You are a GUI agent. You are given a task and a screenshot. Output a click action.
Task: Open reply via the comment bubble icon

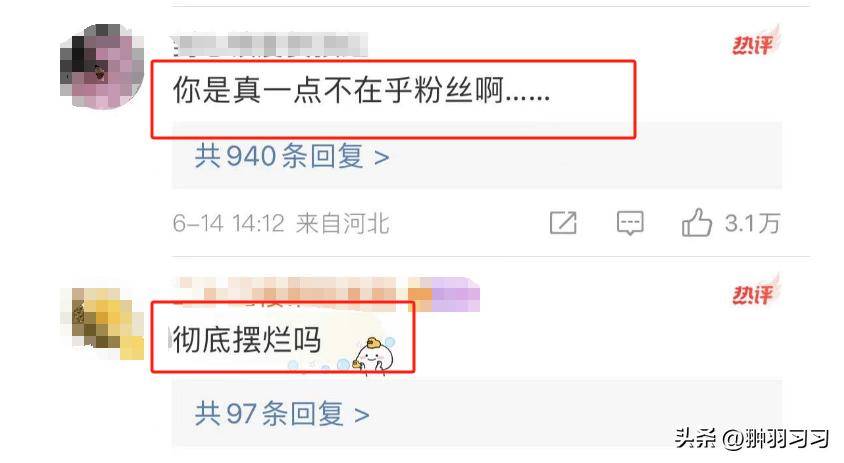pos(630,223)
